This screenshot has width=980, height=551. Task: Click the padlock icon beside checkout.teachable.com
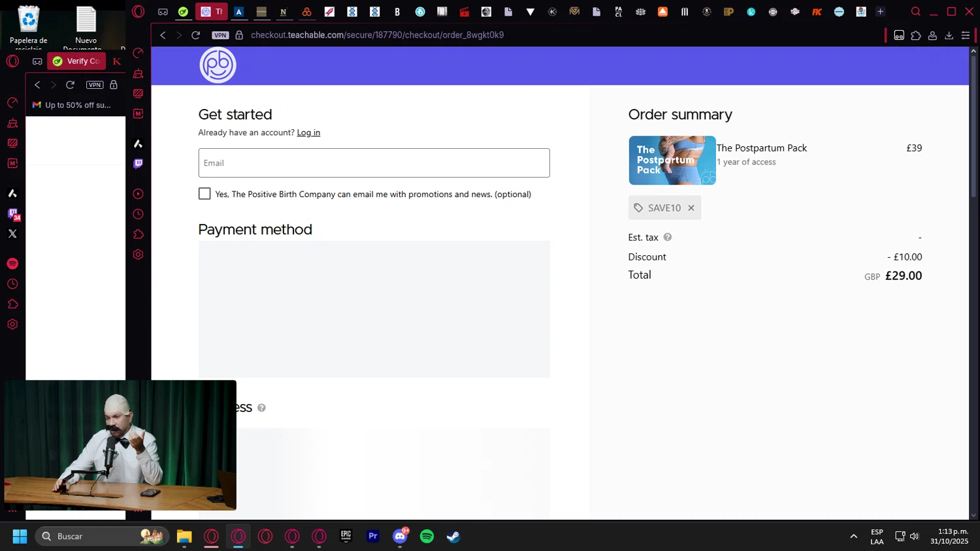[239, 35]
